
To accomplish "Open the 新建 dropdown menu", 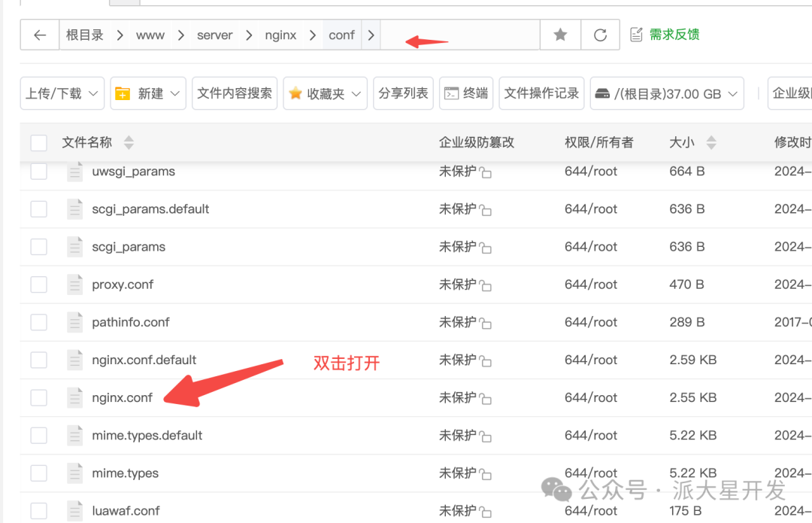I will pos(148,93).
